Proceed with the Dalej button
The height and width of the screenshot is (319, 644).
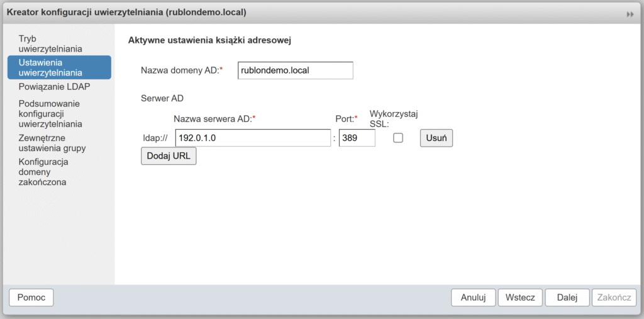click(x=567, y=298)
